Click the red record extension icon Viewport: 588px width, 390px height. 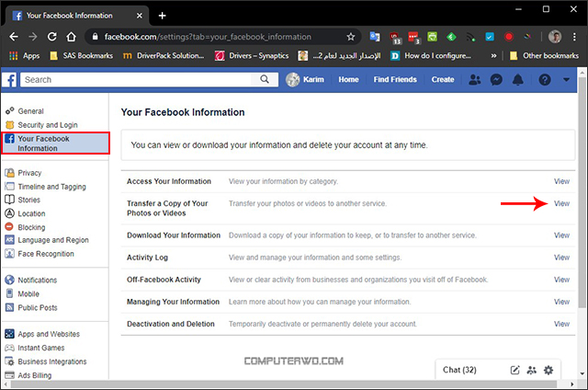tap(508, 37)
